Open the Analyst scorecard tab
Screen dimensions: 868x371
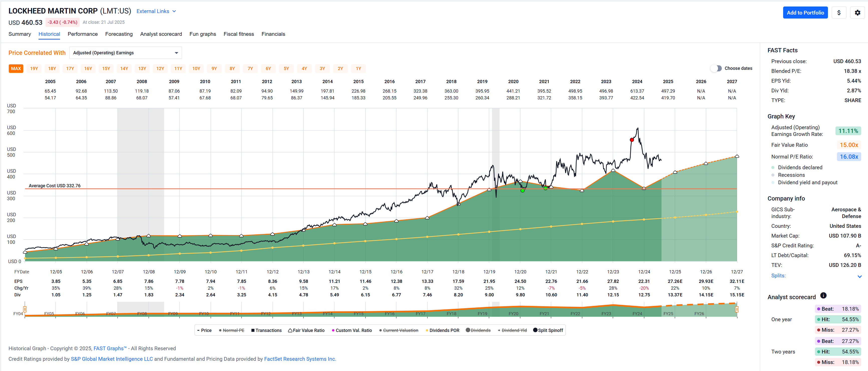pos(161,34)
